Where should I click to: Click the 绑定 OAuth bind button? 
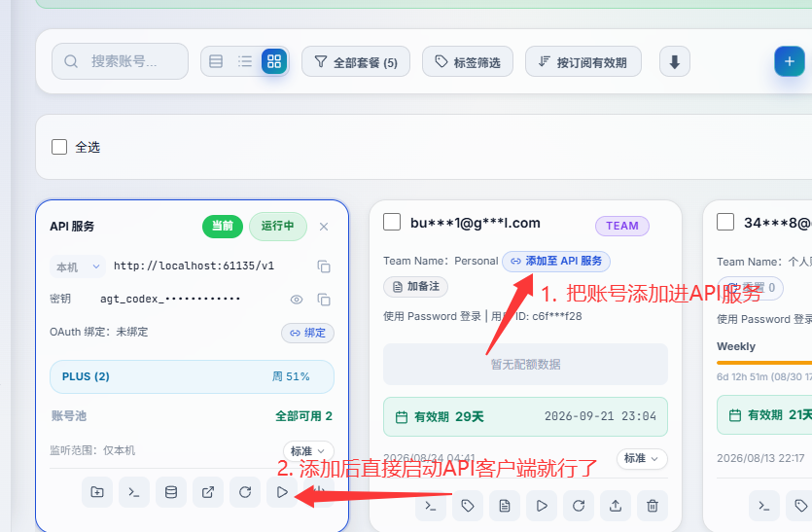(307, 333)
